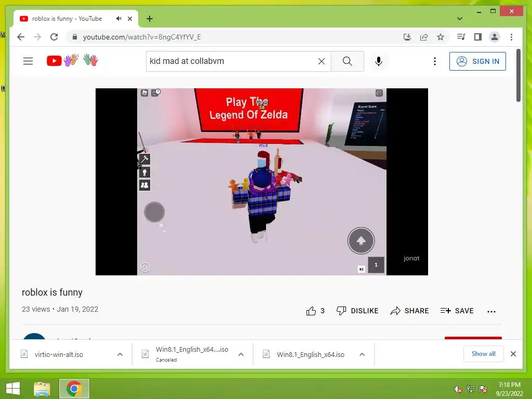The image size is (532, 399).
Task: Open the Windows Start button
Action: (x=13, y=389)
